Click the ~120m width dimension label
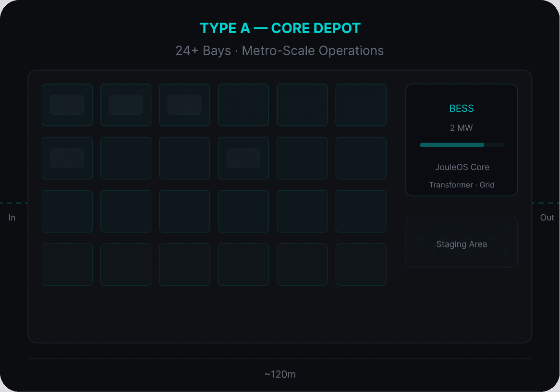The height and width of the screenshot is (392, 560). click(x=280, y=374)
